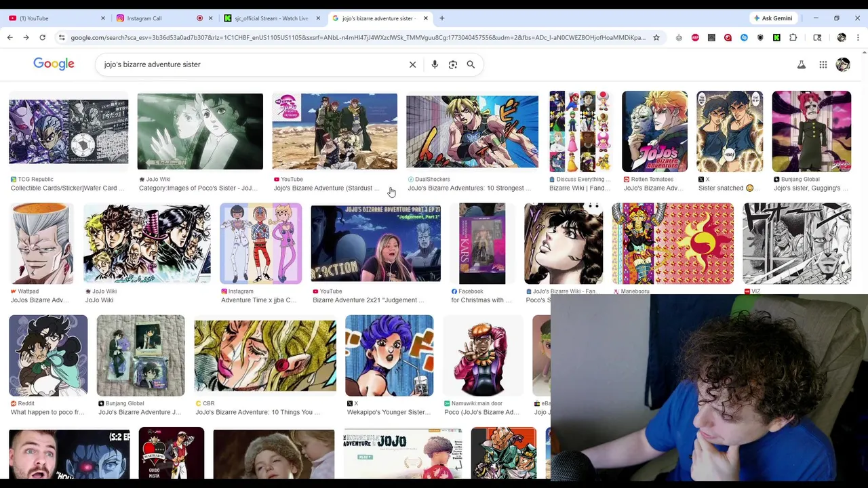This screenshot has height=488, width=868.
Task: Open the Poco's Sister JoJo Wiki image
Action: [200, 131]
